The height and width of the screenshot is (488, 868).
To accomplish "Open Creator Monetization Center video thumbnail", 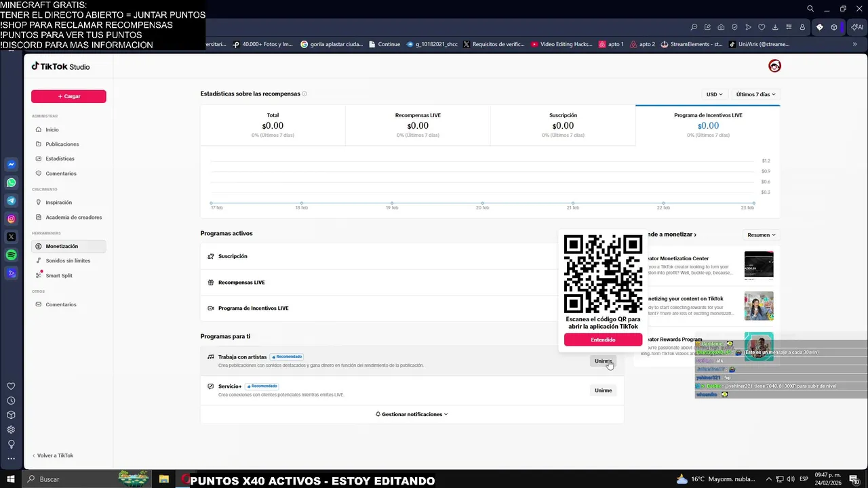I will tap(759, 265).
